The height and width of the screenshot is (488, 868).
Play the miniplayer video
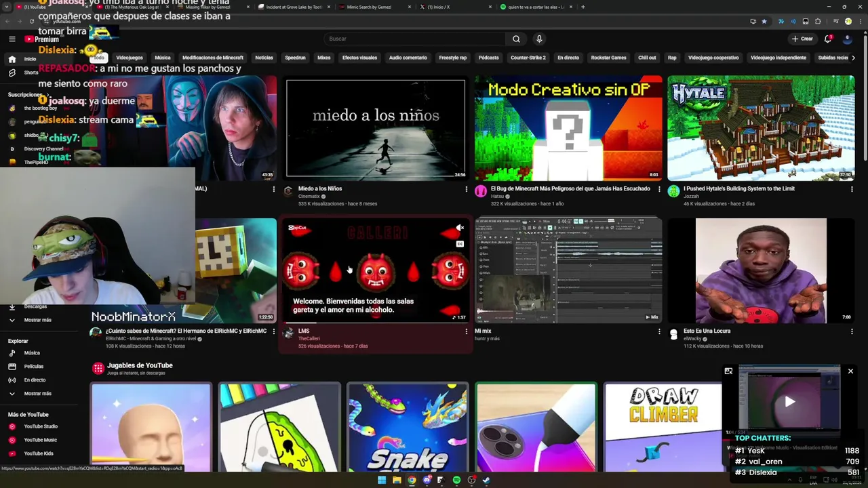click(789, 401)
